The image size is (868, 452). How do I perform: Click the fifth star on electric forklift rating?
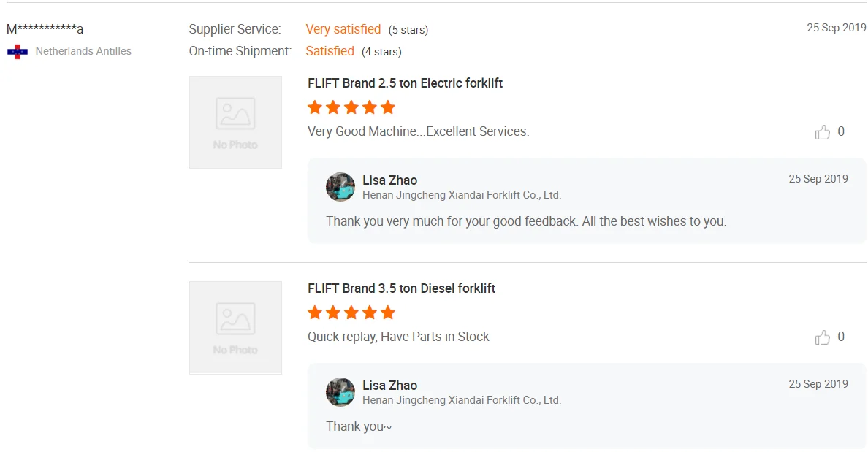tap(388, 107)
